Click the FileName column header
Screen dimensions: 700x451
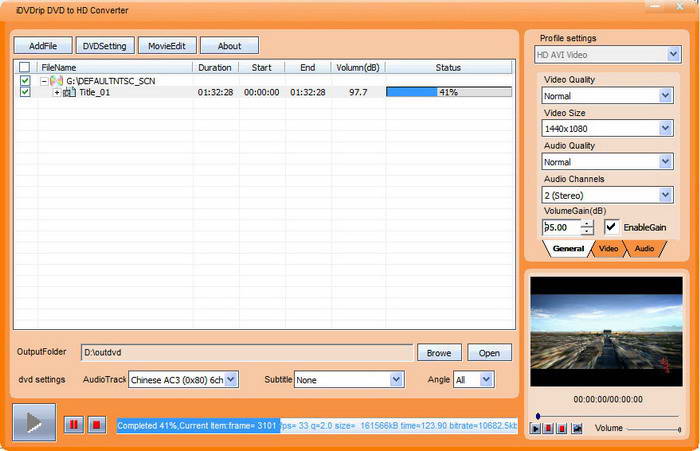click(x=115, y=67)
